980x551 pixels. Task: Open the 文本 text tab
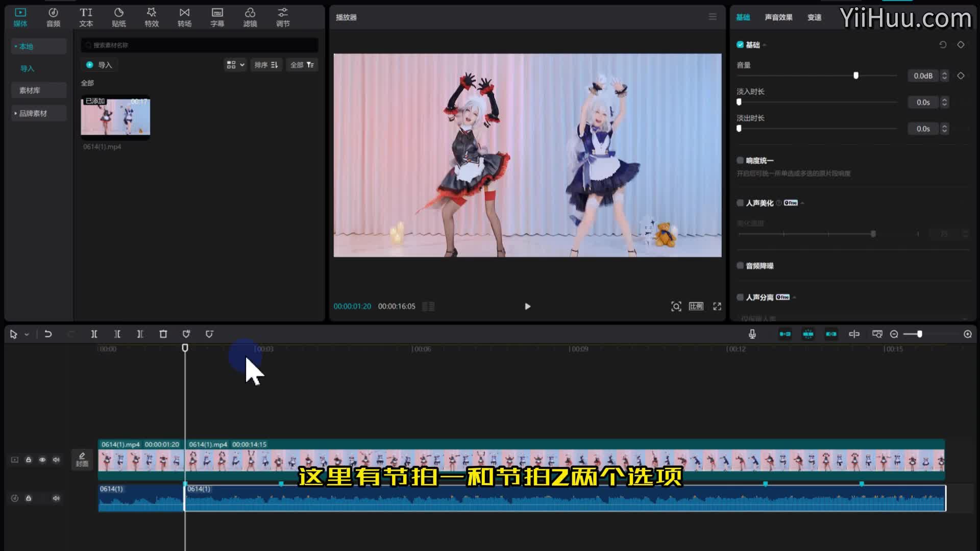(x=86, y=17)
